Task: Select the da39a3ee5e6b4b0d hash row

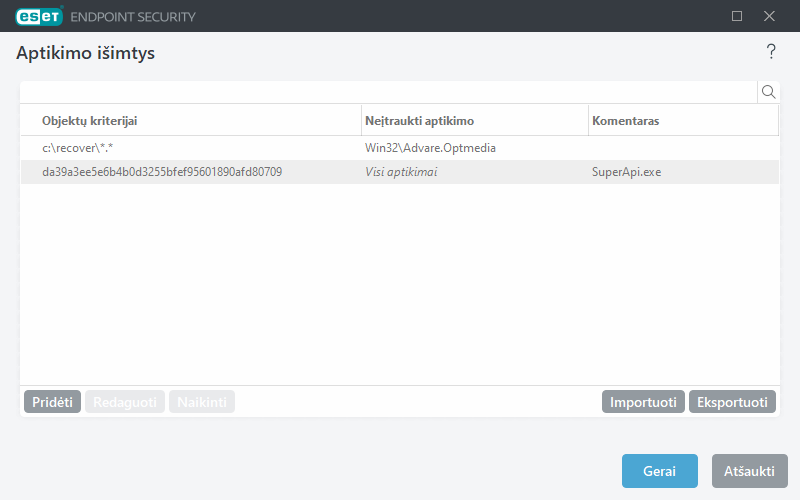Action: pyautogui.click(x=400, y=172)
